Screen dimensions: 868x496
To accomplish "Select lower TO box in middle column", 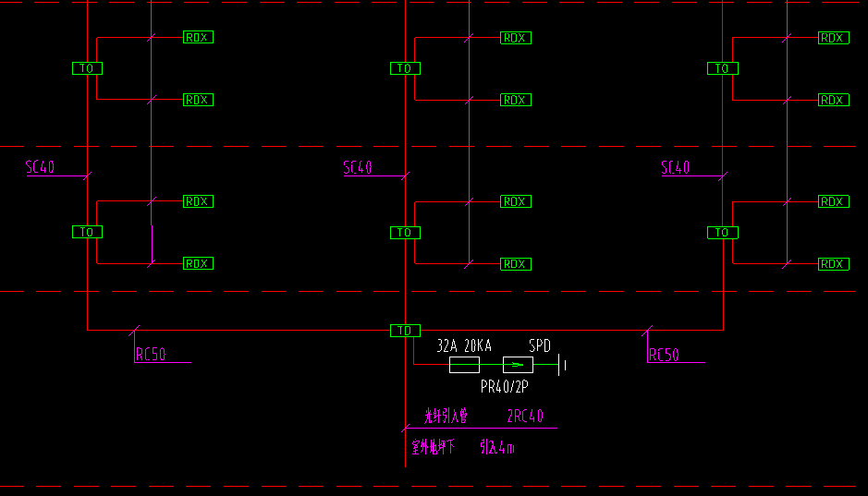I will [x=405, y=232].
